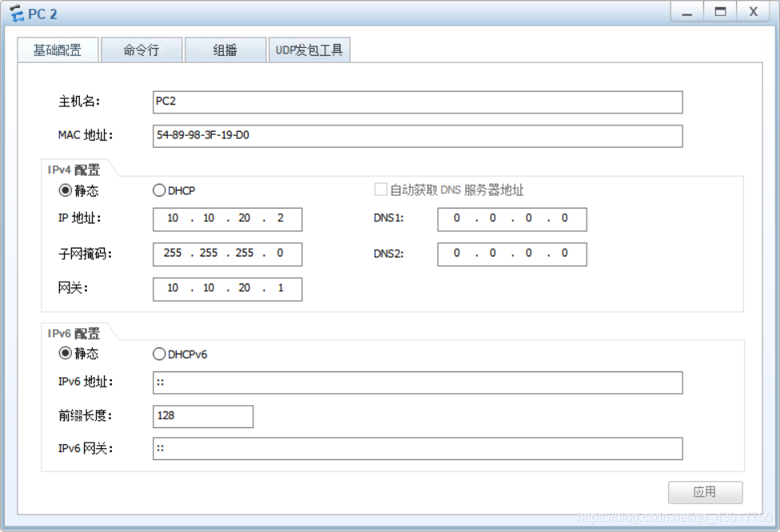Click the last octet of IP 地址
This screenshot has width=780, height=532.
(x=281, y=218)
